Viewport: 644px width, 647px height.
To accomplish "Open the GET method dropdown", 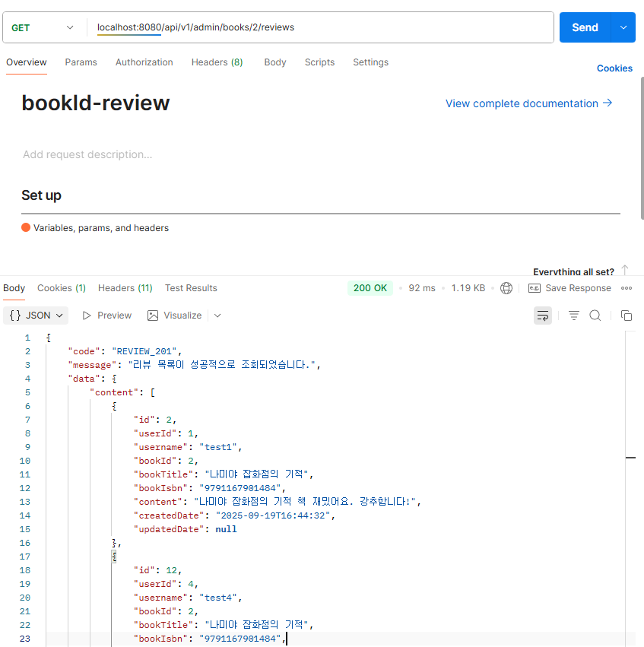I will 43,27.
